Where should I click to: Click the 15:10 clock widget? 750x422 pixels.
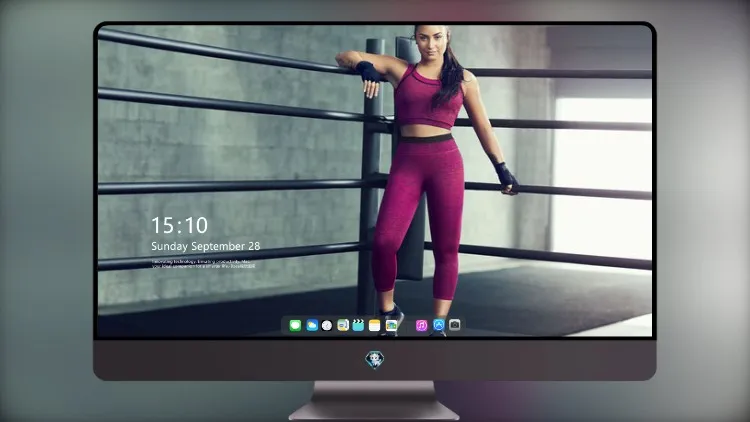coord(179,225)
